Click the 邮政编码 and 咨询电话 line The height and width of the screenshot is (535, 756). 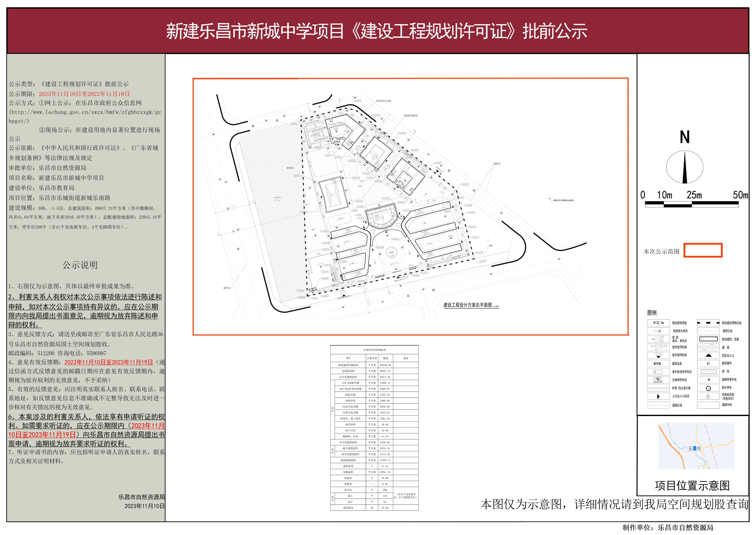click(x=57, y=353)
